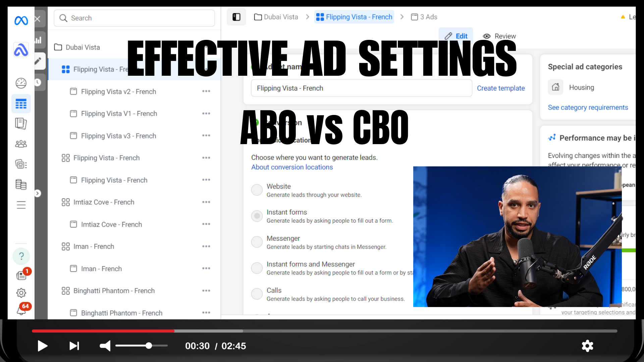Open the 3 Ads breadcrumb
The height and width of the screenshot is (362, 644).
point(424,17)
